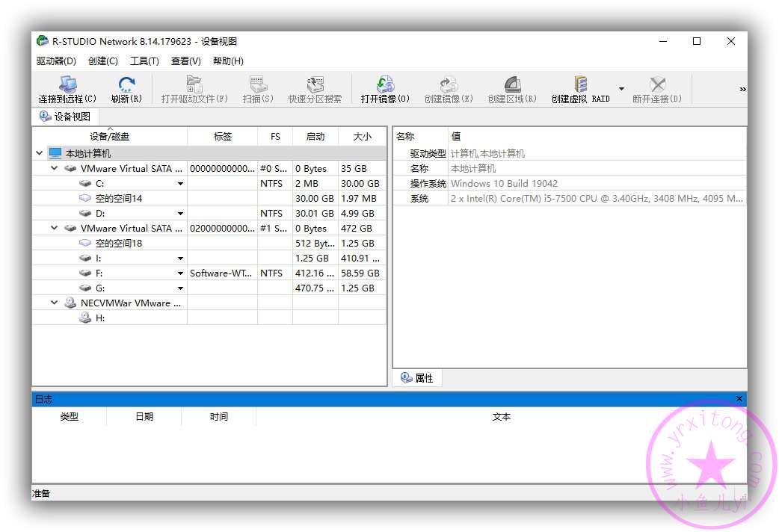Click the quick partition search (快速分区搜索) icon

(x=315, y=84)
